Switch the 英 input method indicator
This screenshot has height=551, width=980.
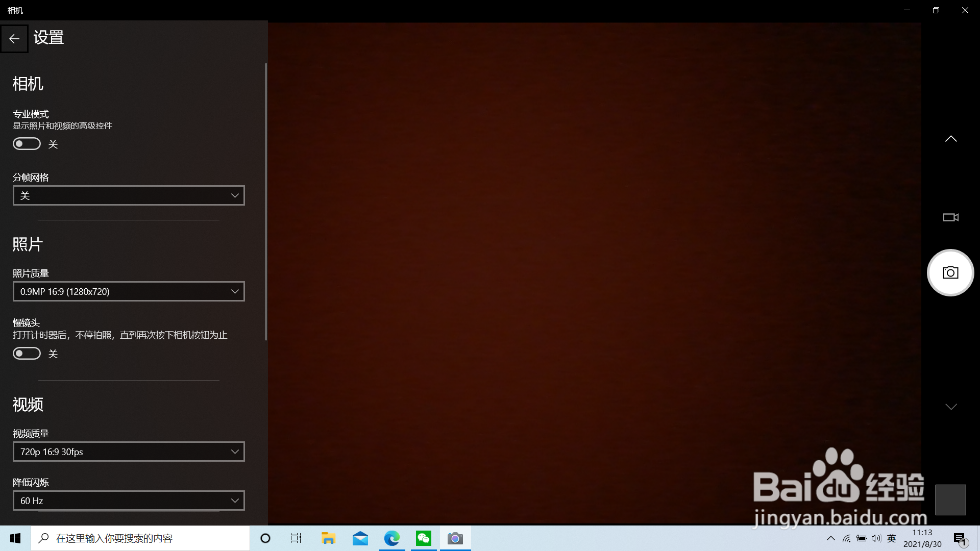coord(892,538)
